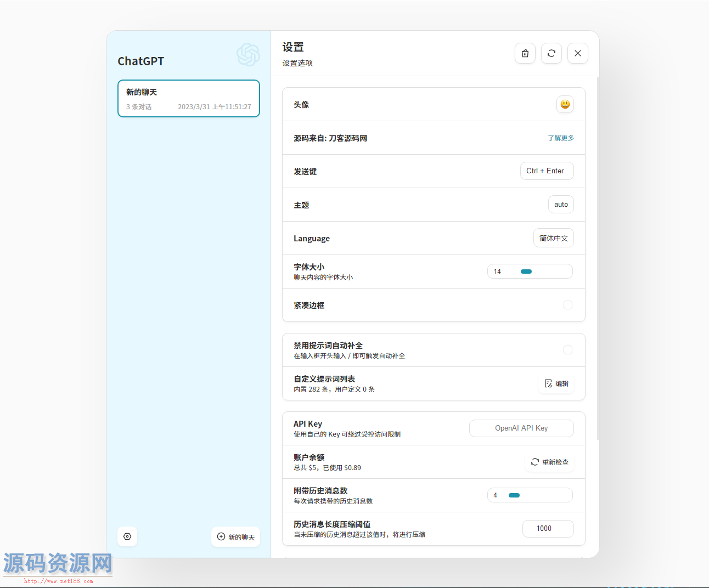Click the 1000 compression threshold input
709x588 pixels.
[x=548, y=529]
